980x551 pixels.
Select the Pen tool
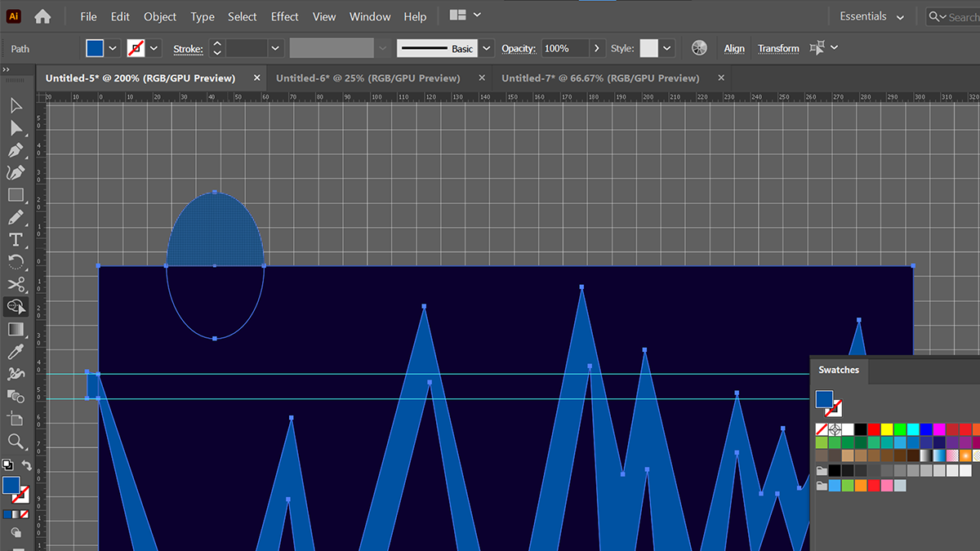tap(16, 150)
